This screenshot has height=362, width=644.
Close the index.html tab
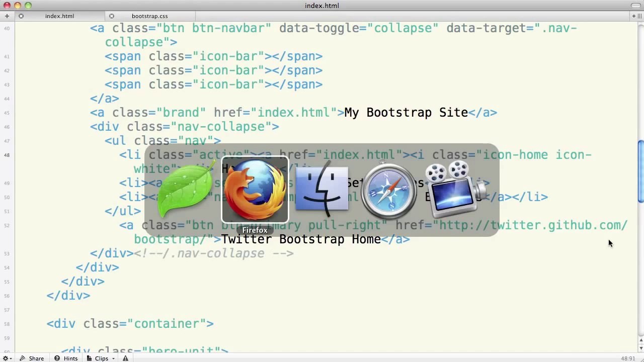(21, 16)
